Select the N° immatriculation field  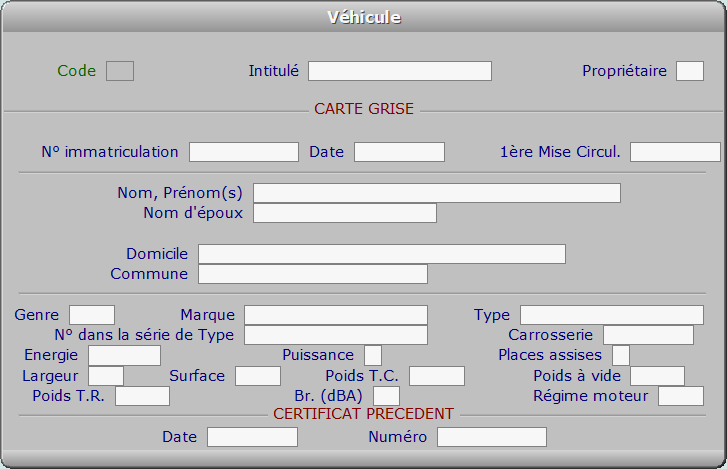point(244,152)
